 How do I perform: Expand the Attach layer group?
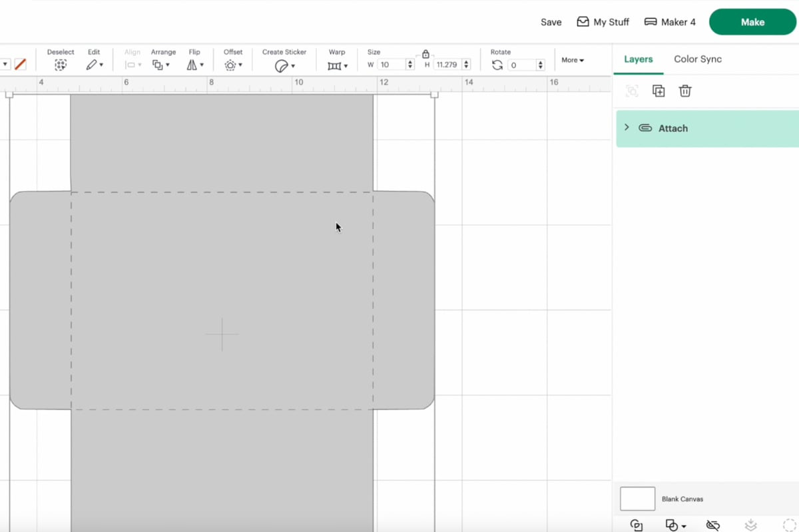point(626,127)
